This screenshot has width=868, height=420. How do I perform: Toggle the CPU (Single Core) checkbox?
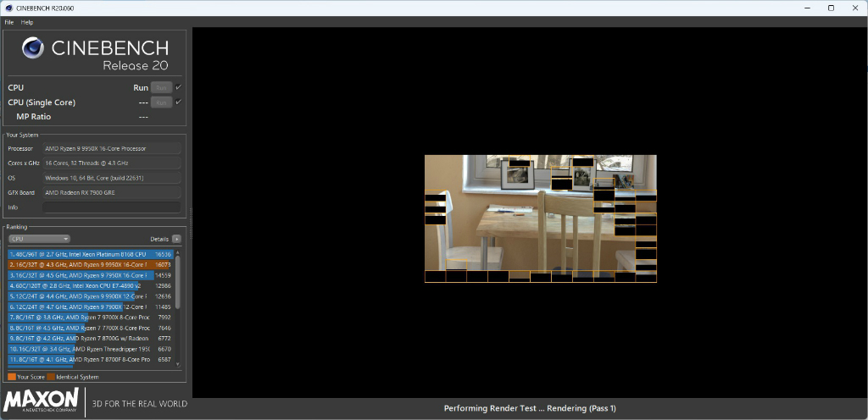pos(178,102)
